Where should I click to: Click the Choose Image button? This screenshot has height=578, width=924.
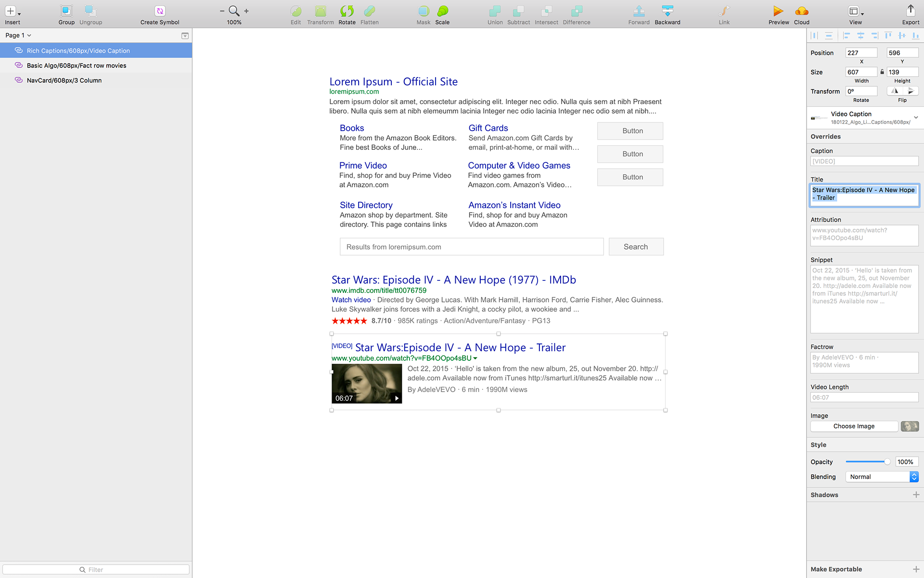(x=854, y=426)
